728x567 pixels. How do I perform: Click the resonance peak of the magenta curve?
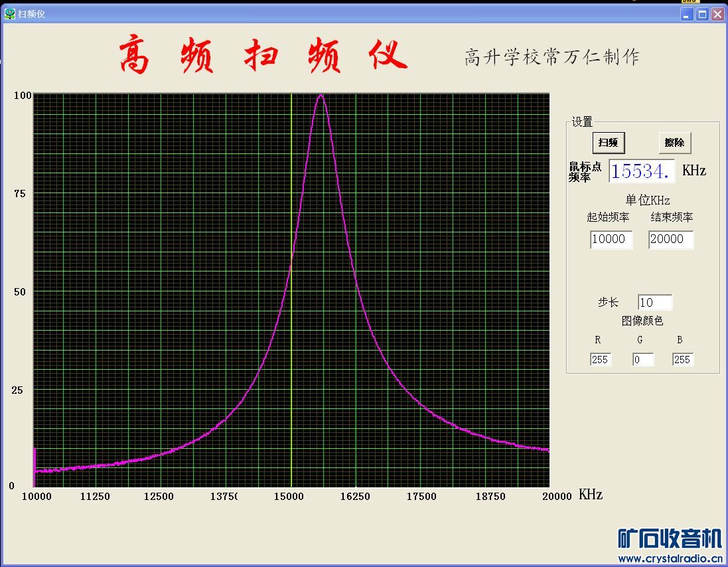point(321,96)
